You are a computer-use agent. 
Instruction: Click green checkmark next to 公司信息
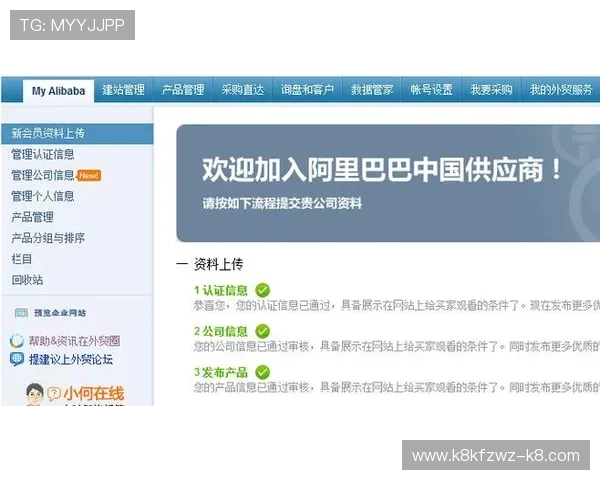(262, 331)
